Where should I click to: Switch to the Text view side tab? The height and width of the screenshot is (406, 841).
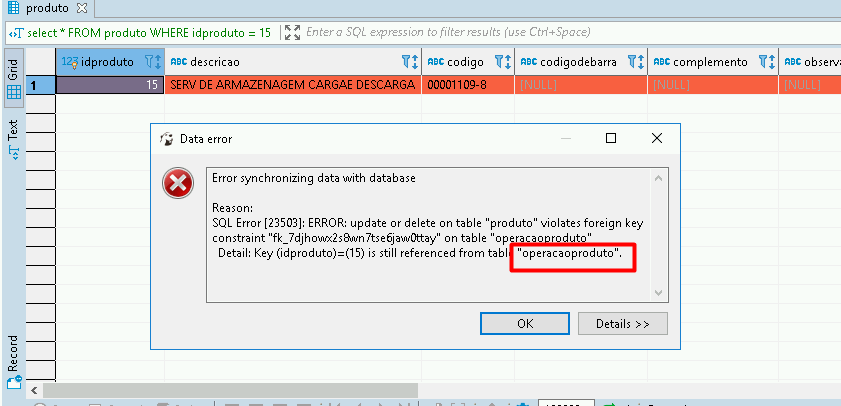(13, 138)
